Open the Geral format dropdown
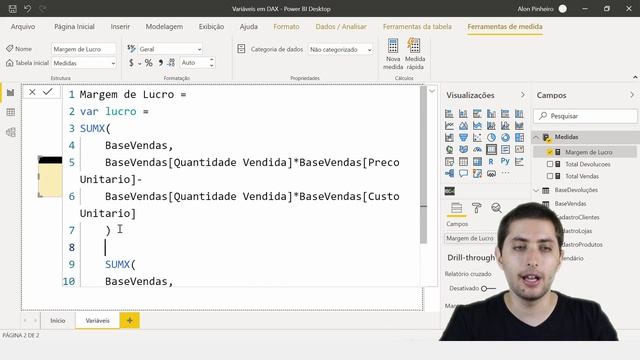640x360 pixels. tap(170, 49)
